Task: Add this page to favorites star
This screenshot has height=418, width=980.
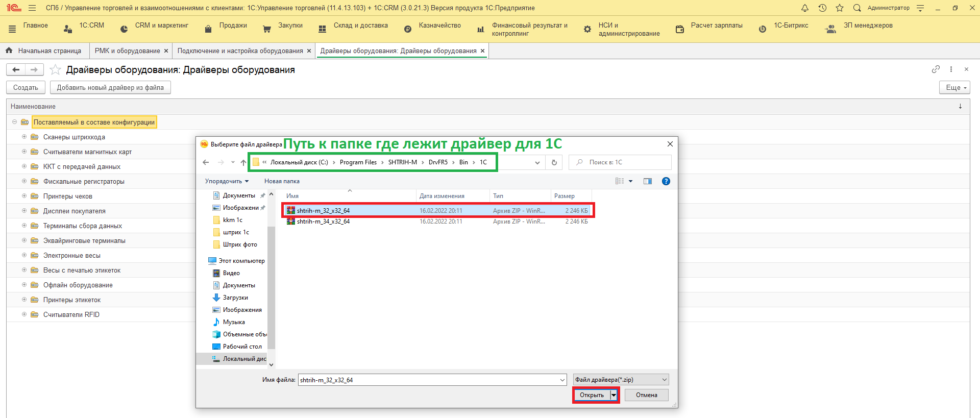Action: point(55,70)
